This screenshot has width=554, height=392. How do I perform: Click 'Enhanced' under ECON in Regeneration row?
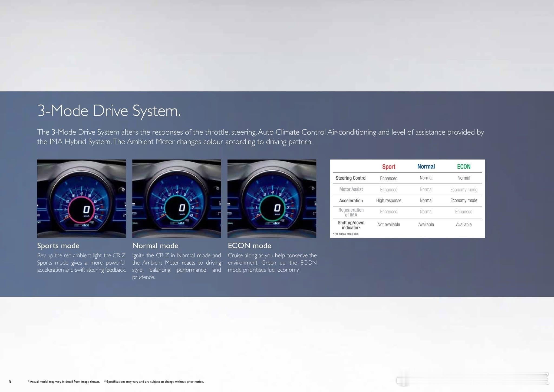[464, 212]
